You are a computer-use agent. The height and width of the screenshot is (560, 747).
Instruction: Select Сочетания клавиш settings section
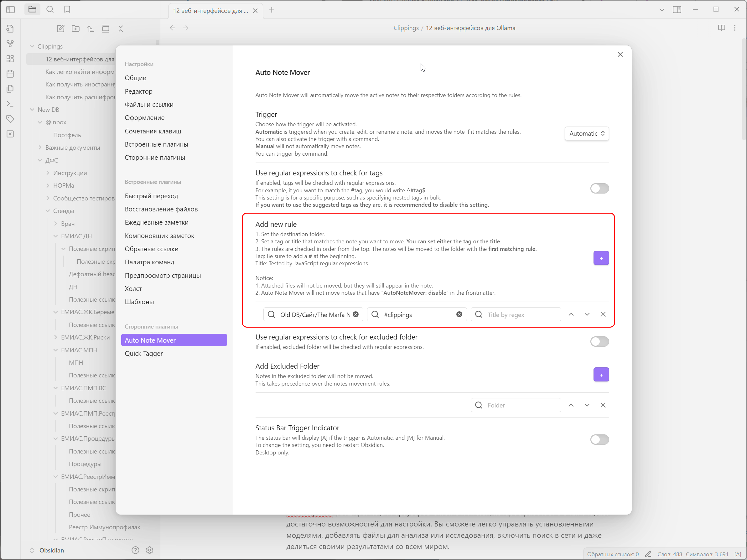tap(153, 131)
